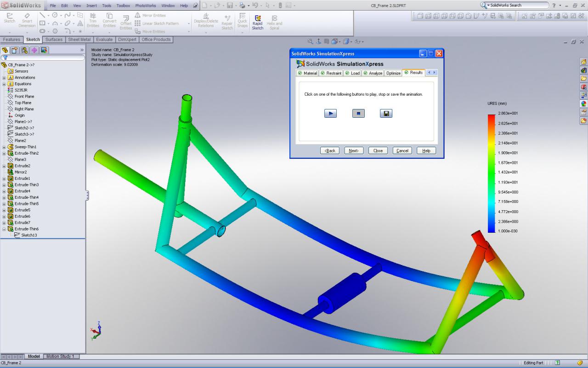The image size is (588, 368).
Task: Expand the Annotations tree node
Action: (4, 78)
